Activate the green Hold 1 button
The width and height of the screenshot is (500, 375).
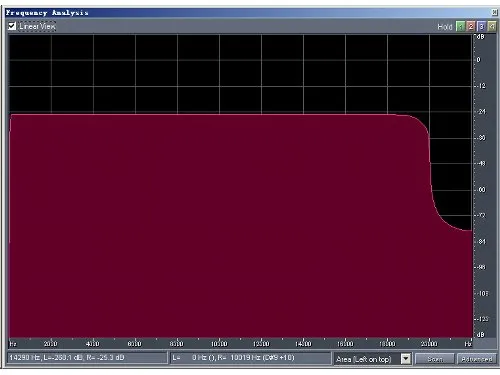460,26
